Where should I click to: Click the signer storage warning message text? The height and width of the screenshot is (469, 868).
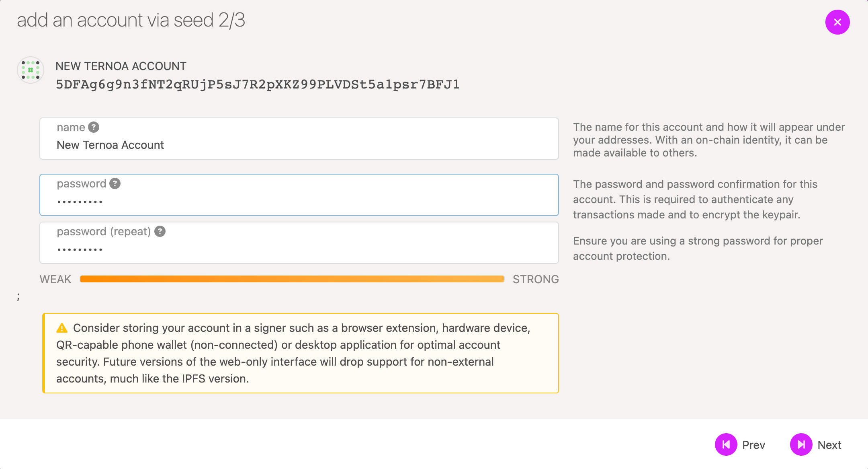[x=293, y=353]
